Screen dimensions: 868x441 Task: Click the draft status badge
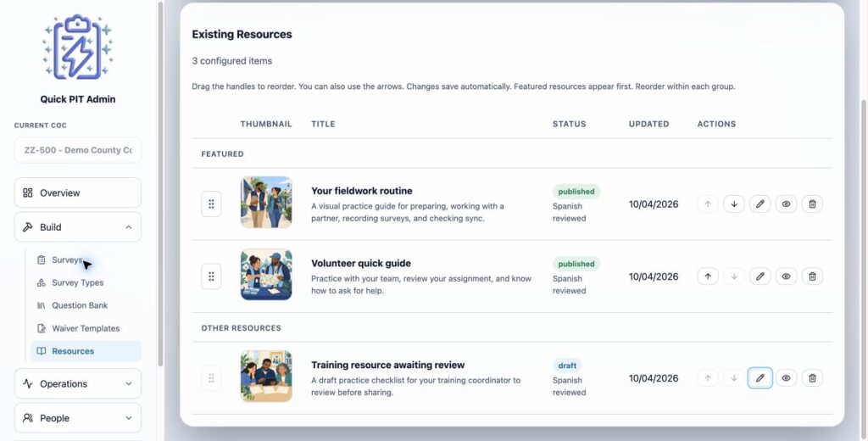coord(567,366)
